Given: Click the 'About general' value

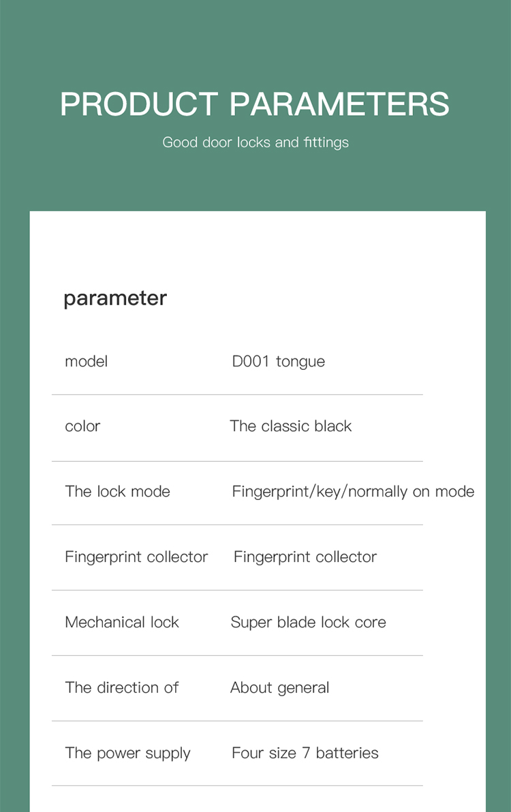Looking at the screenshot, I should point(279,688).
